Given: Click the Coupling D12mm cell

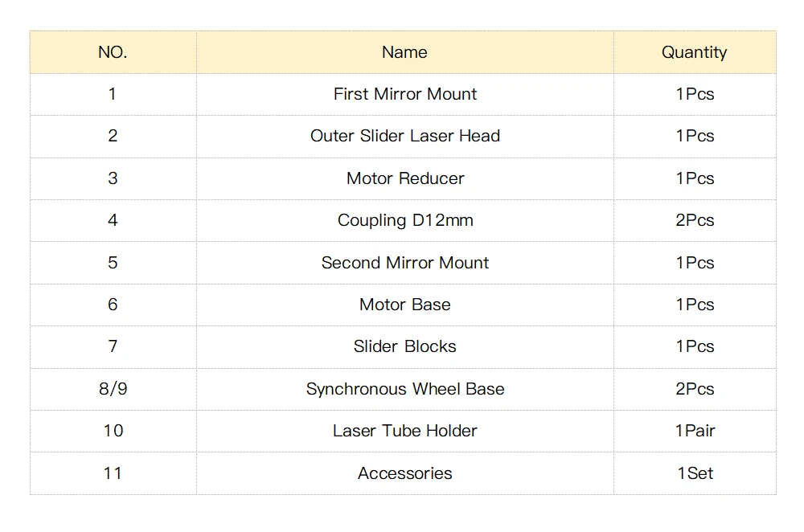Looking at the screenshot, I should pos(404,220).
